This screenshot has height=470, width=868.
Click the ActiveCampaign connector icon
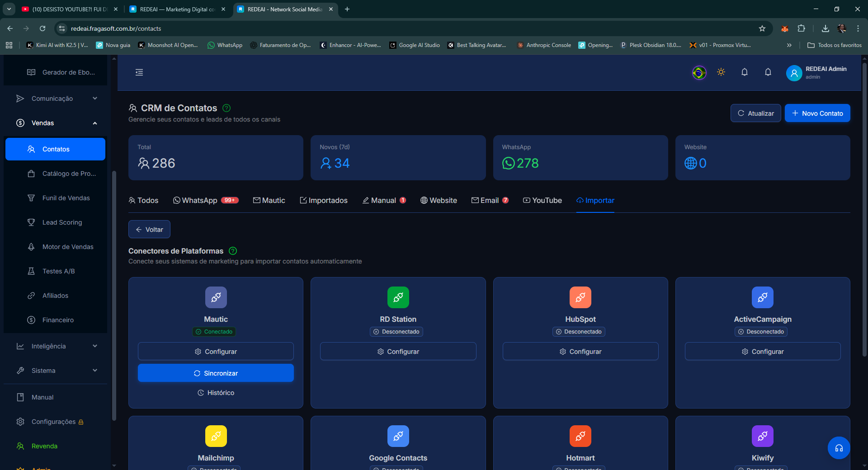point(763,297)
